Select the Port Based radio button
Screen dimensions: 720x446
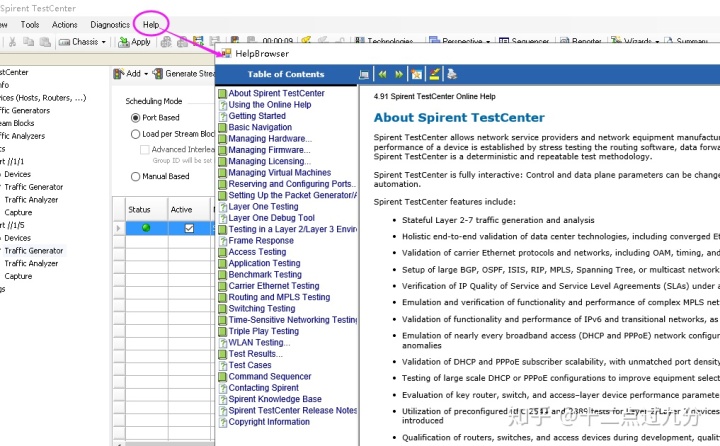coord(135,118)
